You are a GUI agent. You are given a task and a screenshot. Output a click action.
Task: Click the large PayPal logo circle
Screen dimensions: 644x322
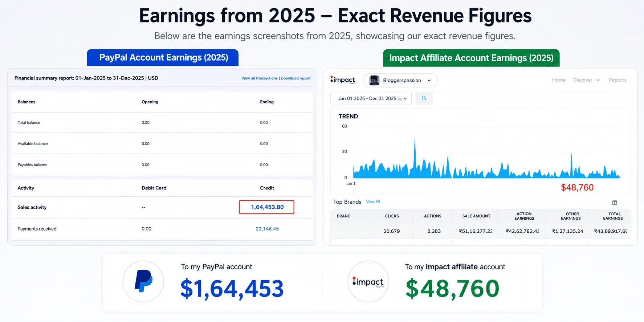(143, 282)
